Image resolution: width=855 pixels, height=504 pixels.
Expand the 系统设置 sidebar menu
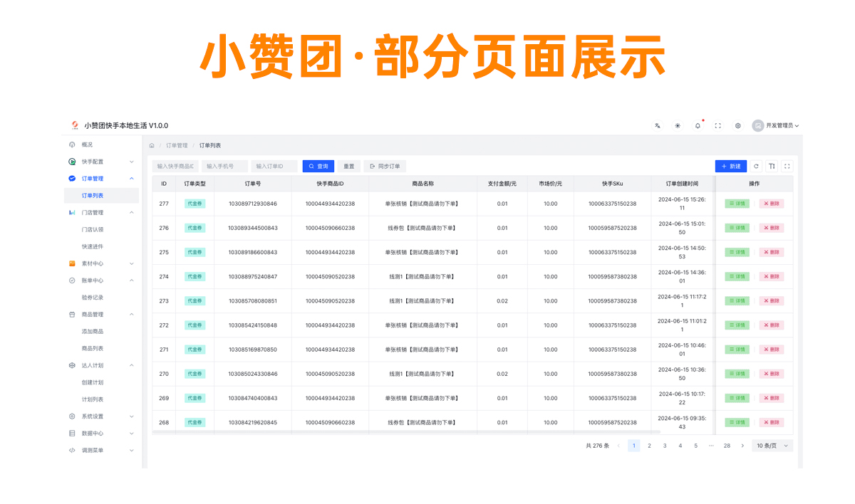100,416
